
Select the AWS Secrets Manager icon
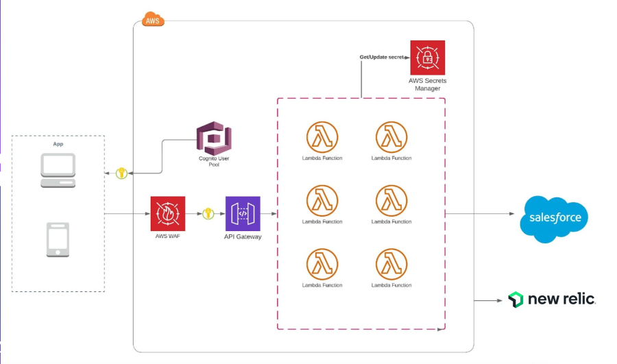427,58
